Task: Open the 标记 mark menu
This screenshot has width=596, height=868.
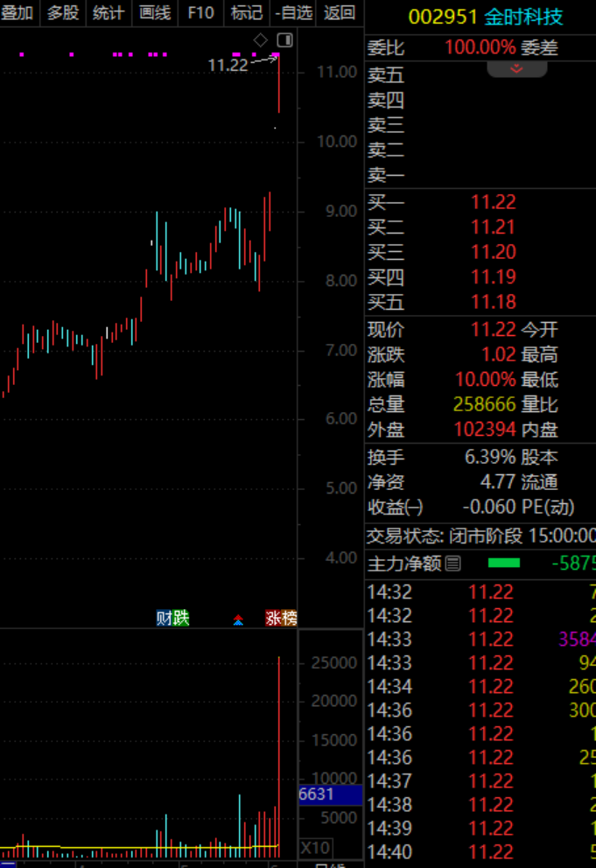Action: [x=247, y=12]
